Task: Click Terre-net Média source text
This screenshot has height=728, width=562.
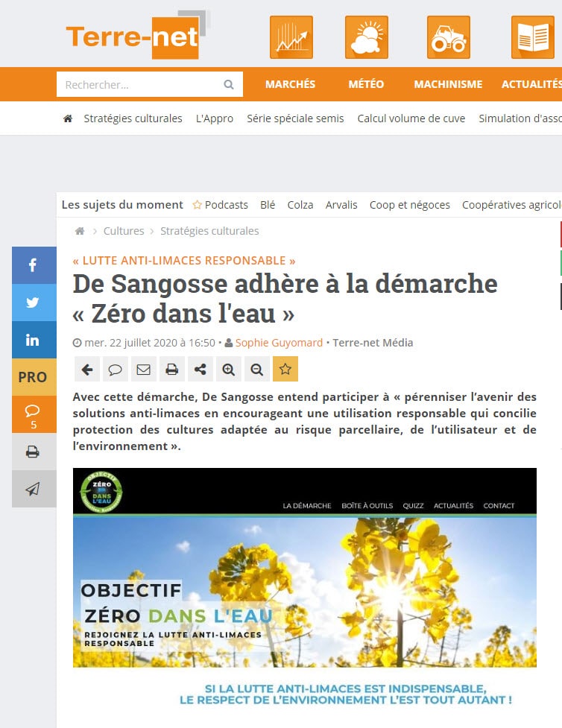Action: click(x=373, y=343)
